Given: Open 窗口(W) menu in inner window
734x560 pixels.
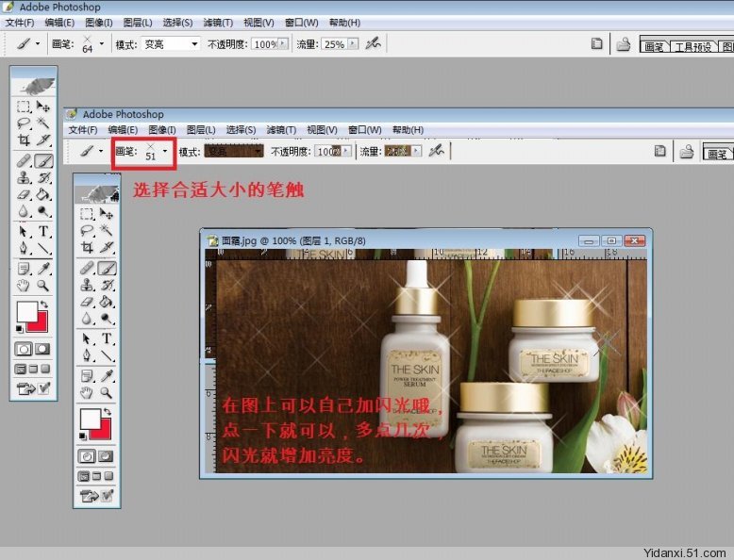Looking at the screenshot, I should (365, 129).
